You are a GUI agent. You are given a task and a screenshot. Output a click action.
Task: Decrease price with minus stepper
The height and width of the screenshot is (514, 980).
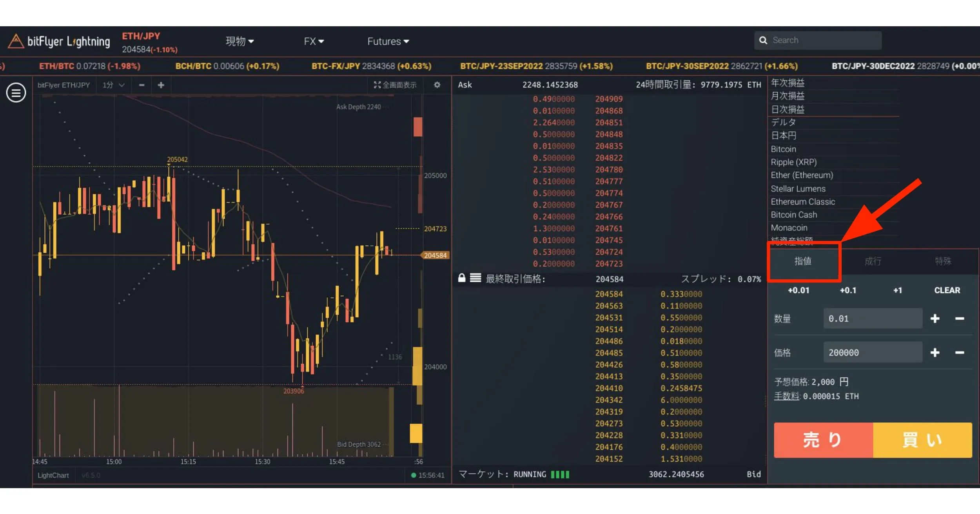click(x=959, y=353)
